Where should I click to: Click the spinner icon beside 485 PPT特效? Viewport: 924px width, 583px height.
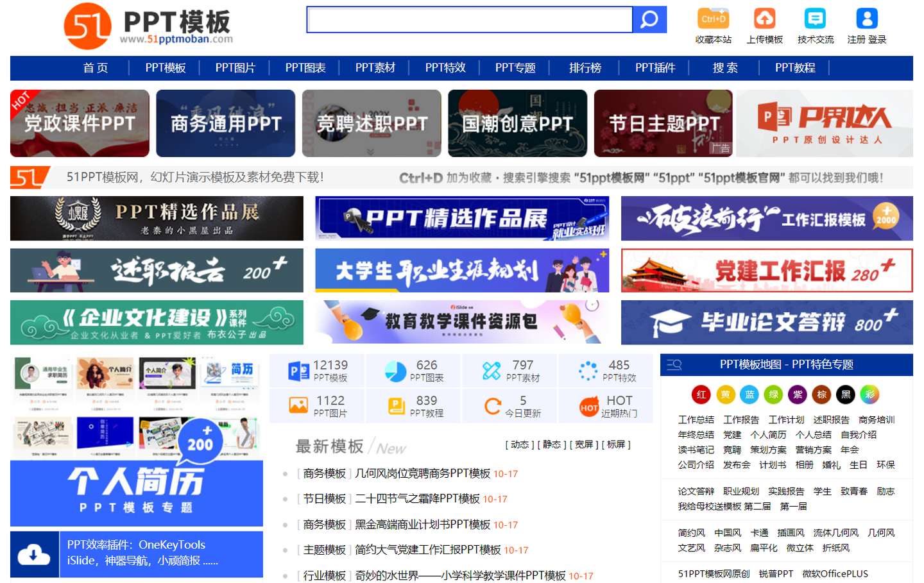(588, 369)
